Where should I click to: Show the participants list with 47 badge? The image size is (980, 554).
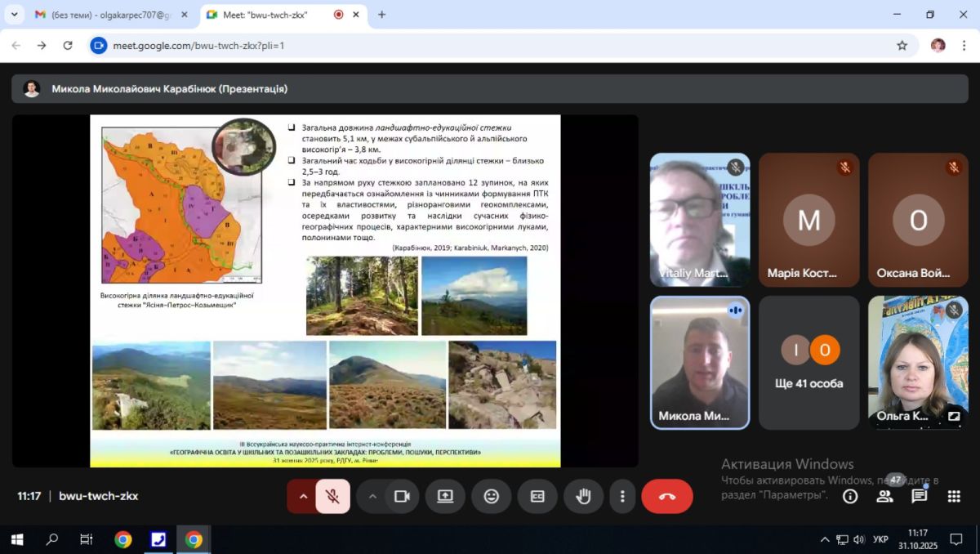tap(884, 496)
